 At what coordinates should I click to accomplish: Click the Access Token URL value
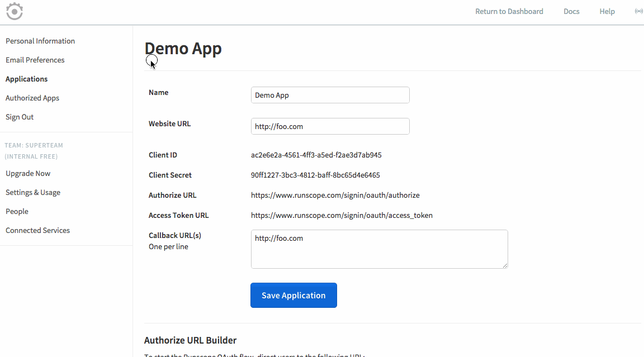[342, 216]
